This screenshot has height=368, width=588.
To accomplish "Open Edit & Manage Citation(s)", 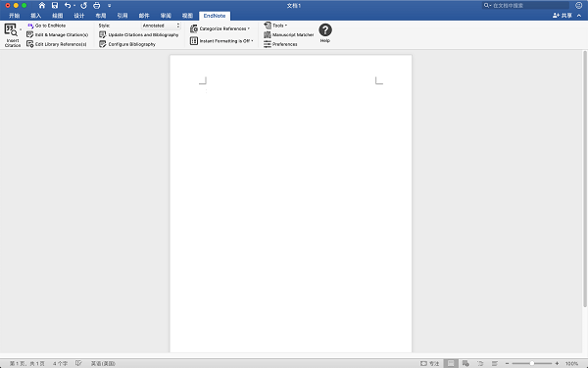I will pyautogui.click(x=58, y=34).
